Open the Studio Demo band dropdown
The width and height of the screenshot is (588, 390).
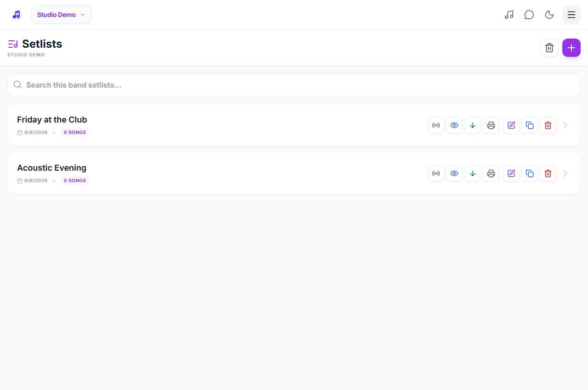point(62,15)
